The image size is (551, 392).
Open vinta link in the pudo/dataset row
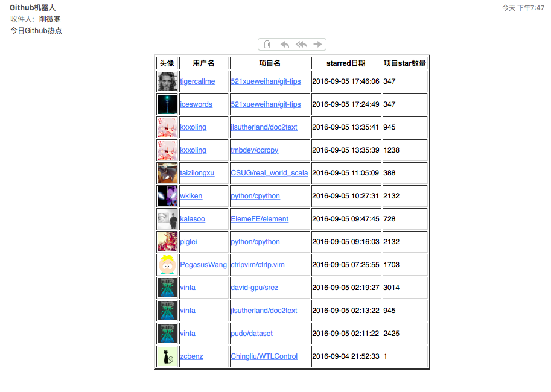tap(188, 334)
